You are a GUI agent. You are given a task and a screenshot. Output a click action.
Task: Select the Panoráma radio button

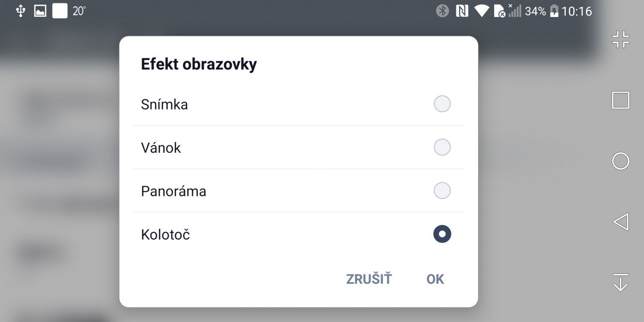coord(442,191)
